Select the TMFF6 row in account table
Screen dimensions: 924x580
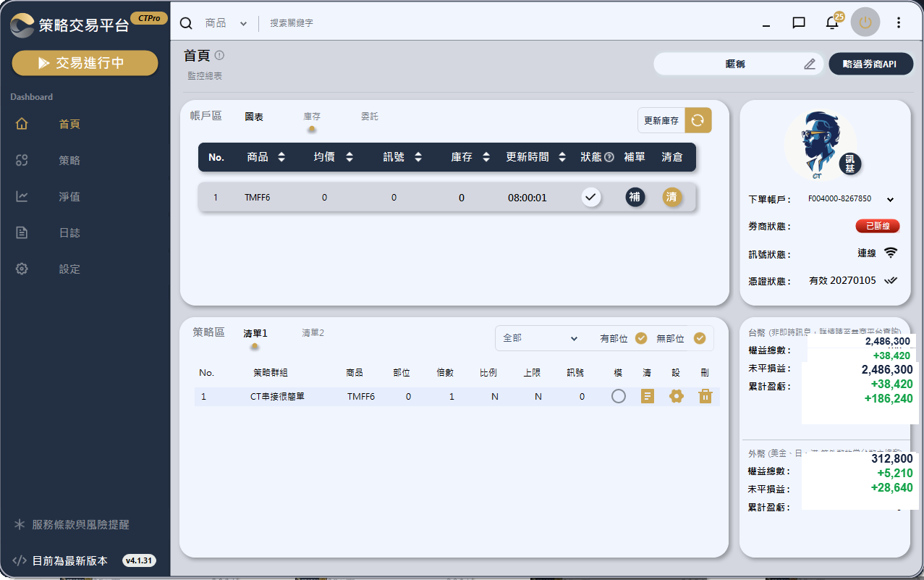(x=447, y=197)
